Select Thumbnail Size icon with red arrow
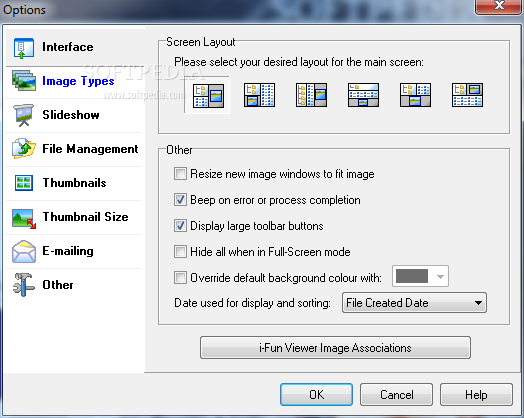 point(24,219)
